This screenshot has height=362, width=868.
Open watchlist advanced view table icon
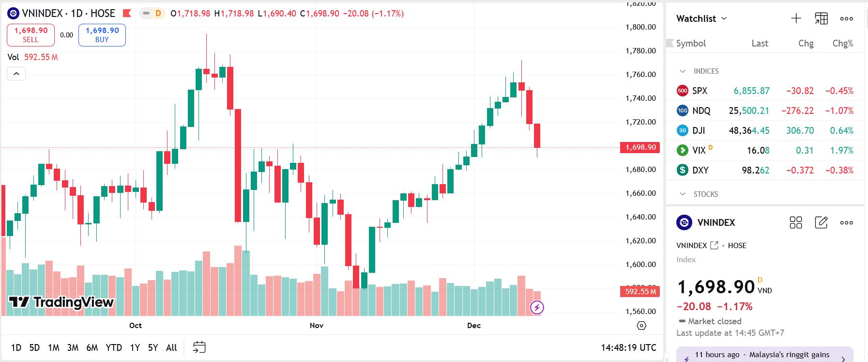(x=821, y=18)
